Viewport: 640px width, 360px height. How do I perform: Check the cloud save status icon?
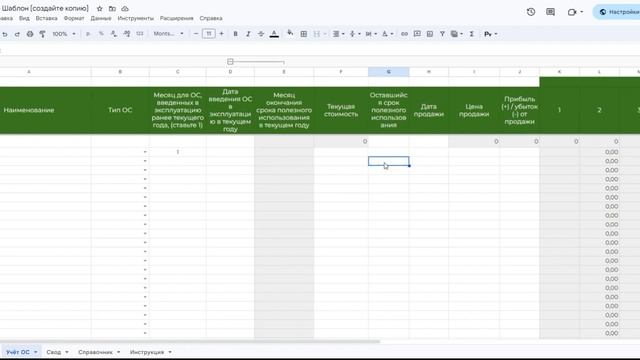click(125, 9)
